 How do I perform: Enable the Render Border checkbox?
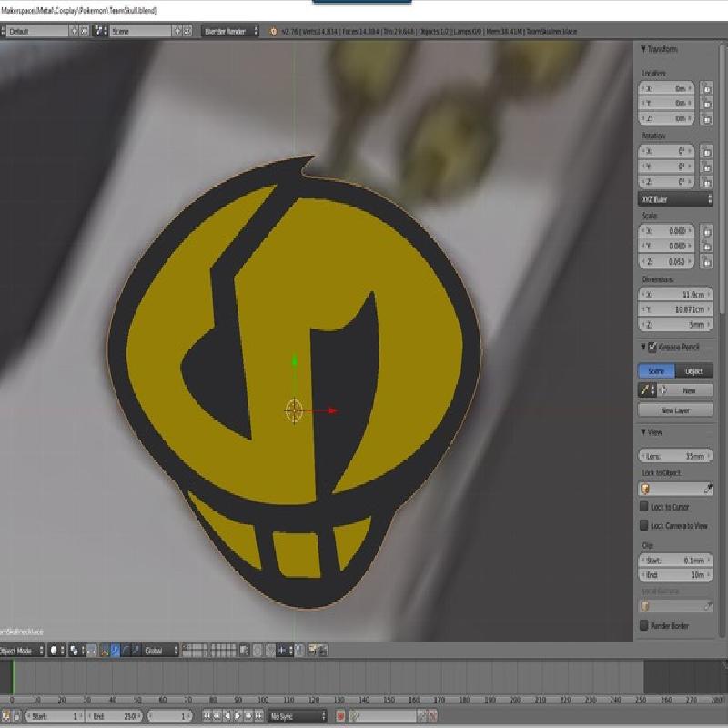pyautogui.click(x=644, y=625)
